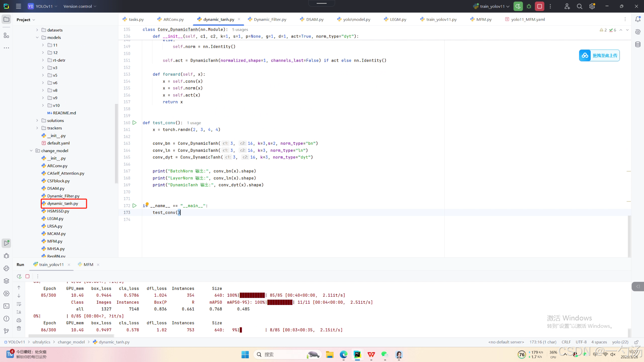The width and height of the screenshot is (644, 362).
Task: Click the Rerun icon in Run panel
Action: 19,277
